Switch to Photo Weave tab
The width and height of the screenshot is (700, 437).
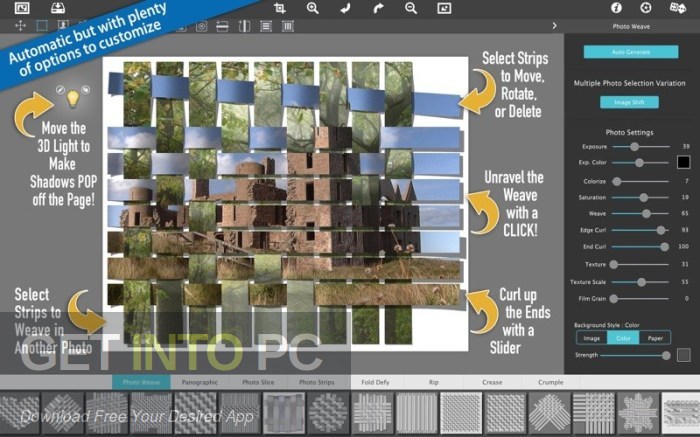click(141, 382)
